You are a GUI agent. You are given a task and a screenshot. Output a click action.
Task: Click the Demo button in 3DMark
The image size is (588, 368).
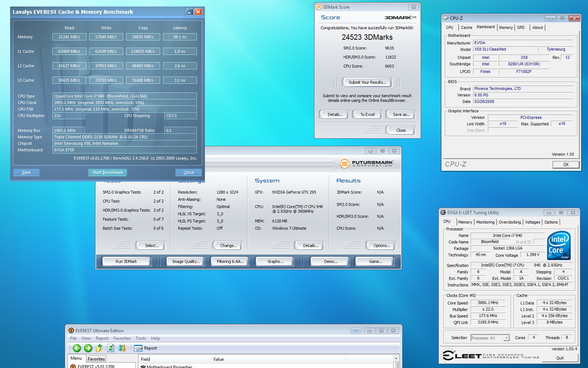pyautogui.click(x=331, y=261)
